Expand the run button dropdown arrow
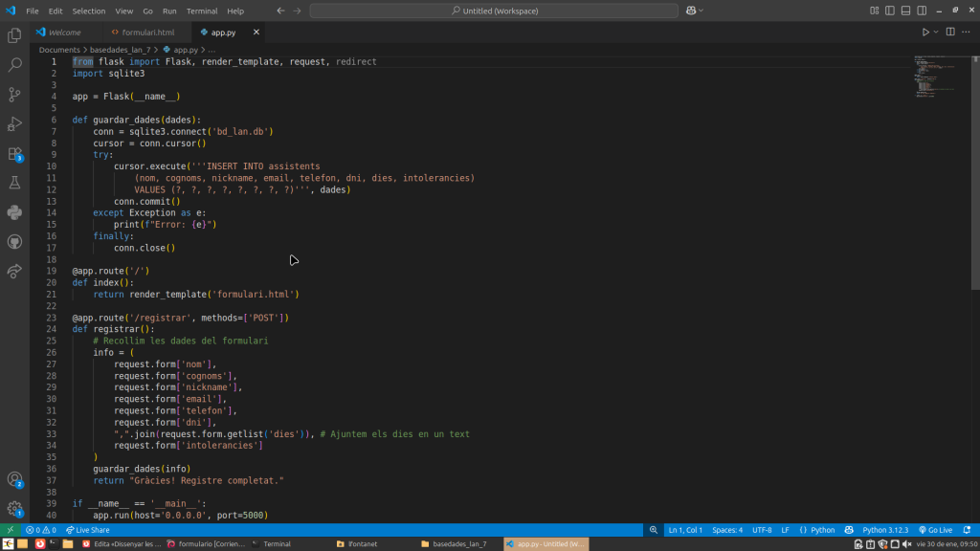The image size is (980, 551). point(935,32)
